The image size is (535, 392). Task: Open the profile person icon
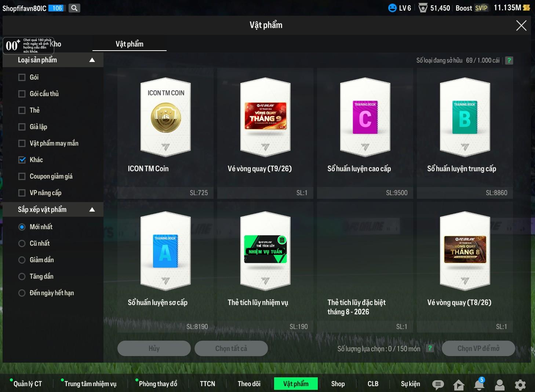click(x=500, y=384)
